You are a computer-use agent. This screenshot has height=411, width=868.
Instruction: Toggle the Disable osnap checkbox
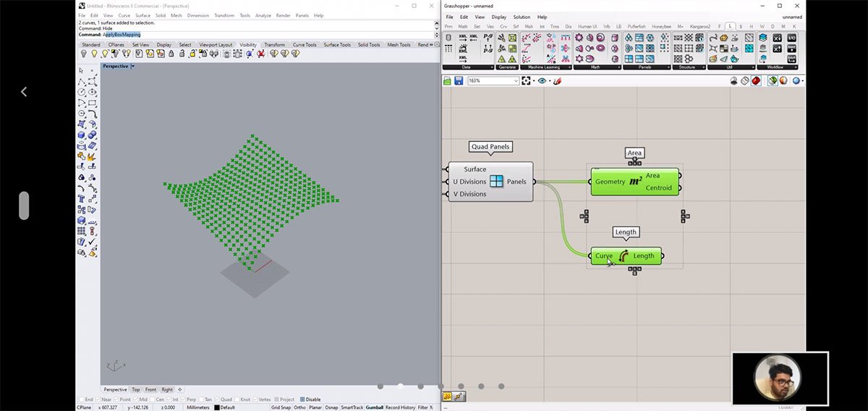302,399
